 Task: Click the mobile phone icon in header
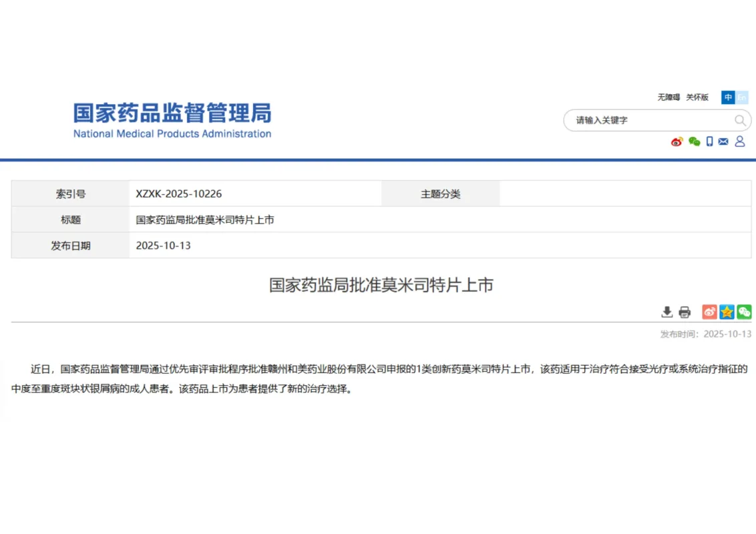pos(710,142)
